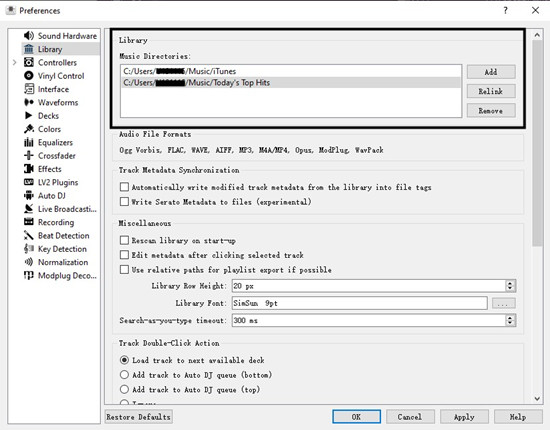Click the Relink directory button

(491, 91)
